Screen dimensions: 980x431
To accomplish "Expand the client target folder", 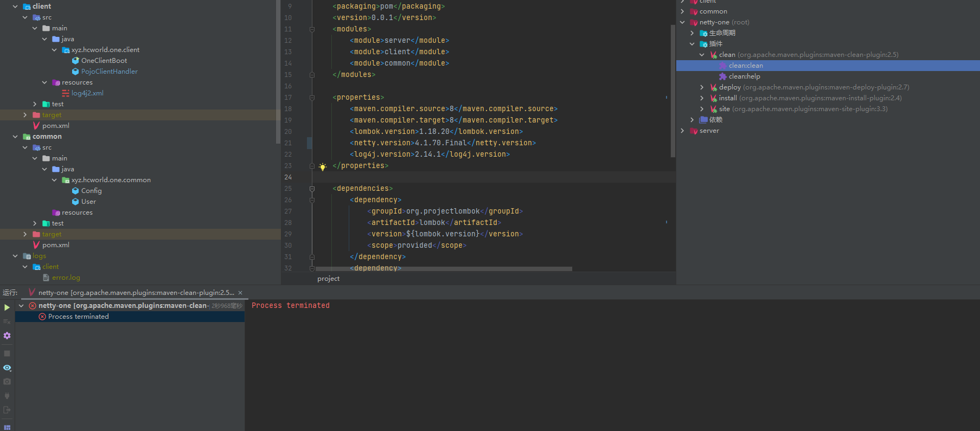I will pos(25,115).
